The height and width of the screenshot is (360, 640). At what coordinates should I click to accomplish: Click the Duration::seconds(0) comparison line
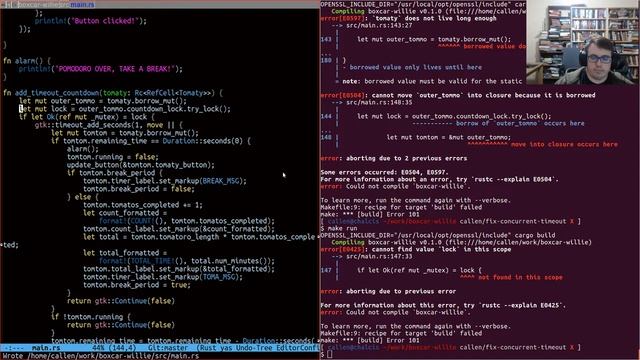151,141
